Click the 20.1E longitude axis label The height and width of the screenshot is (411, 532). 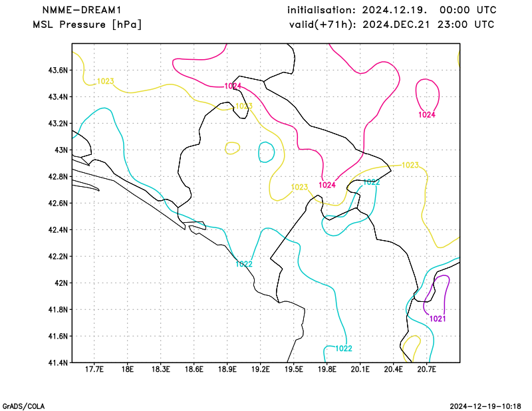[360, 369]
